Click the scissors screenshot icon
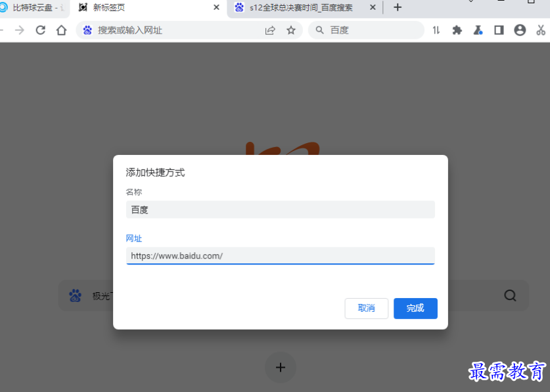The height and width of the screenshot is (392, 550). point(541,30)
